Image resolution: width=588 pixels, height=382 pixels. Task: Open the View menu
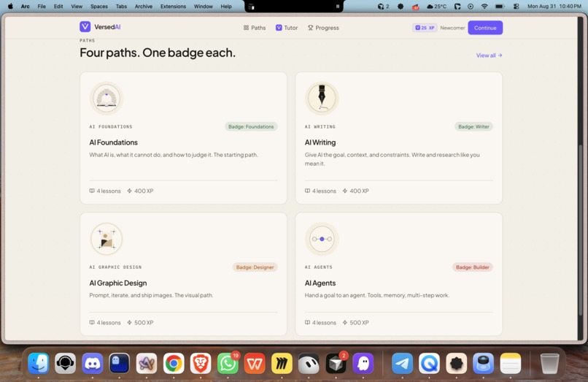(x=77, y=7)
